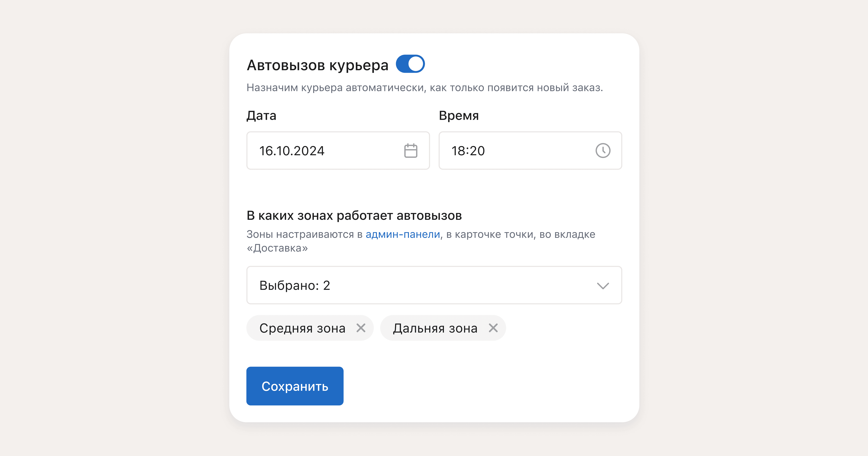Follow the админ-панели link

point(403,234)
